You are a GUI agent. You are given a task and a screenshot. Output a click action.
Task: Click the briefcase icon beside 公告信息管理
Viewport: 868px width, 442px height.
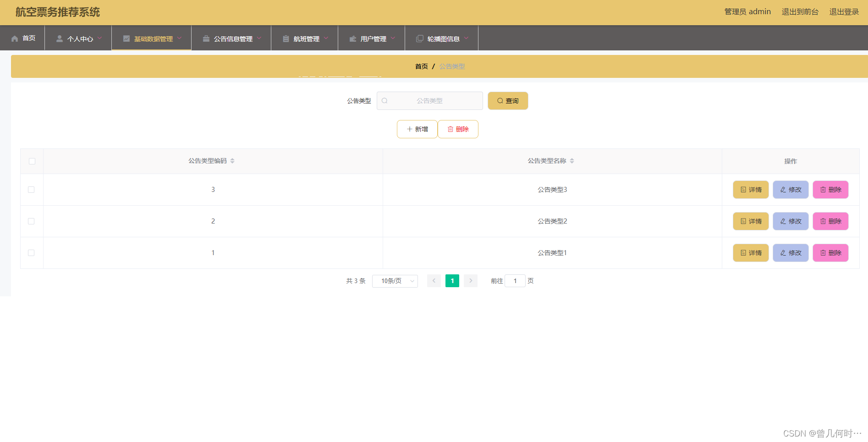(206, 38)
